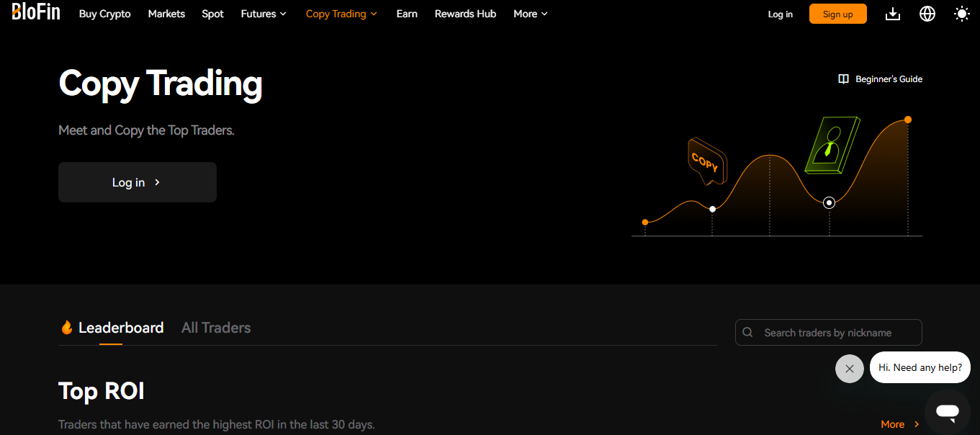This screenshot has height=435, width=980.
Task: Open the Spot menu item
Action: [x=213, y=14]
